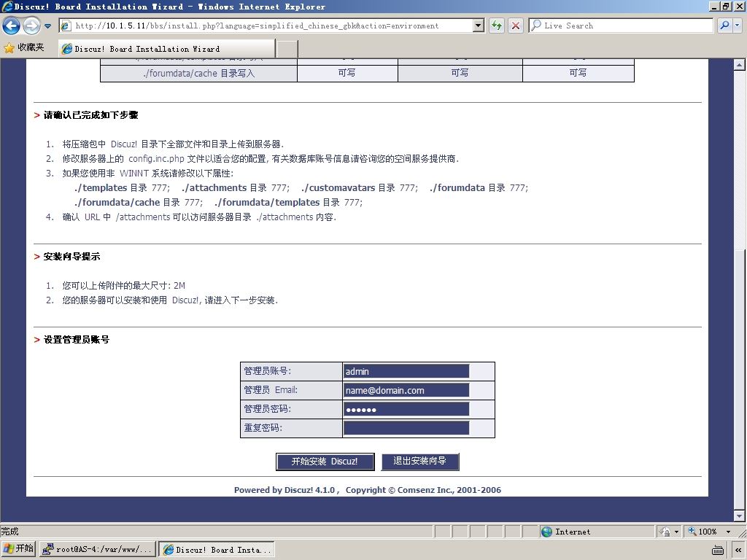Viewport: 747px width, 560px height.
Task: Switch to the root@AS-4 terminal taskbar item
Action: (98, 550)
